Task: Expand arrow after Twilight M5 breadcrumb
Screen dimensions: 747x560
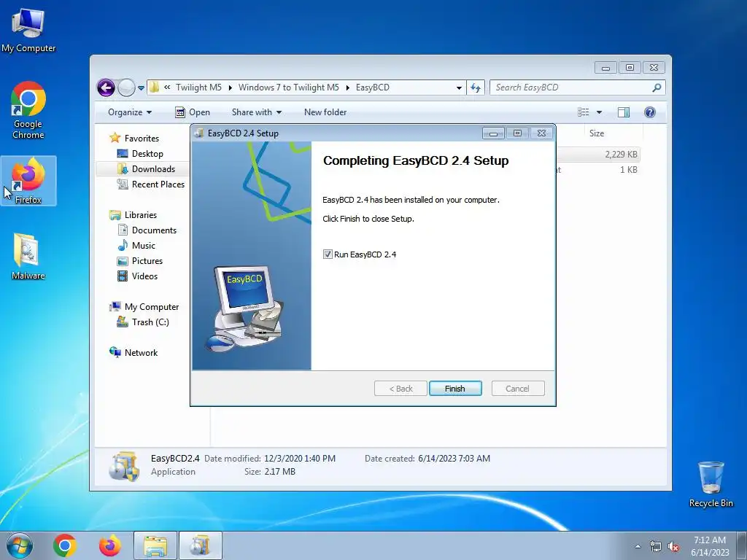Action: (x=230, y=87)
